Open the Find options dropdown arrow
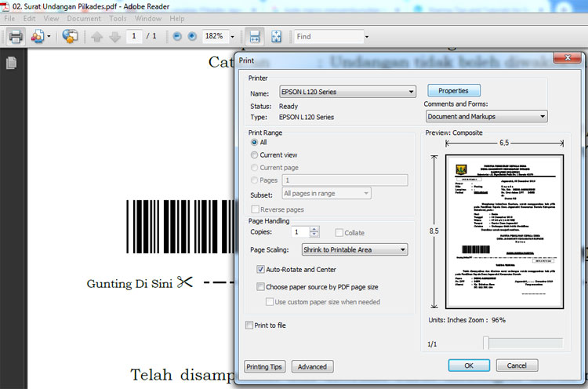Image resolution: width=588 pixels, height=389 pixels. click(x=367, y=37)
